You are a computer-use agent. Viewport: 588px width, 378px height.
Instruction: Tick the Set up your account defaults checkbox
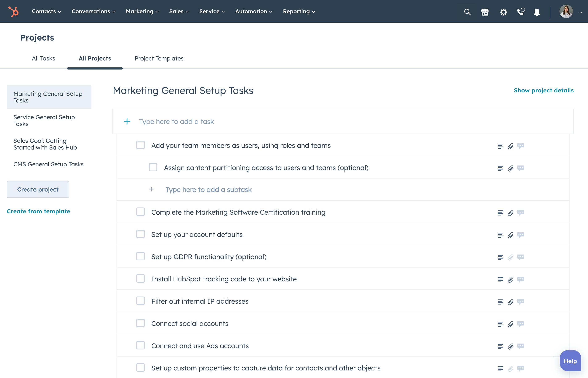pos(140,234)
